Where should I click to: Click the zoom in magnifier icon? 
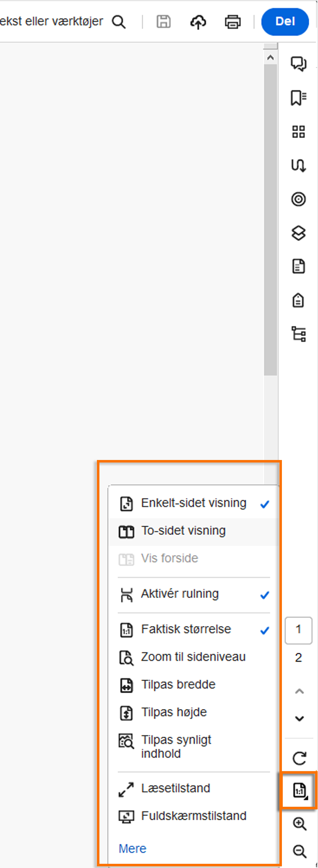299,824
